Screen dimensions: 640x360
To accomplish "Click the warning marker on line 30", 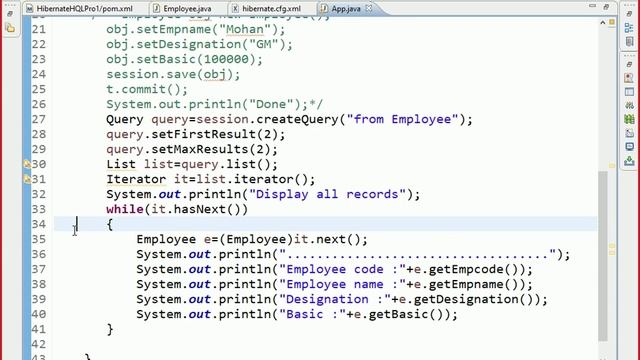I will pos(27,164).
